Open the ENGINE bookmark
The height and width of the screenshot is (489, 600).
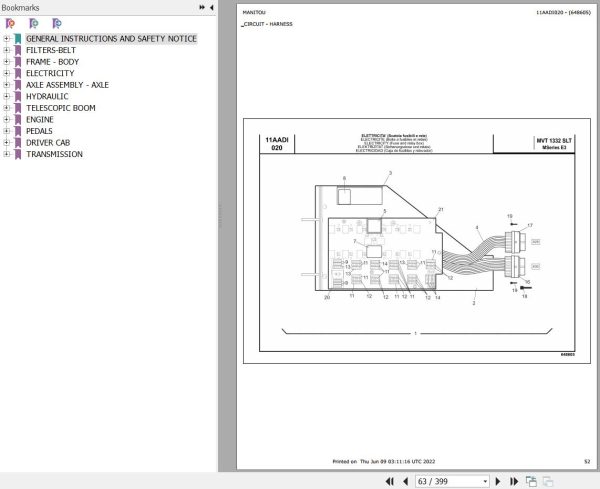[x=40, y=119]
